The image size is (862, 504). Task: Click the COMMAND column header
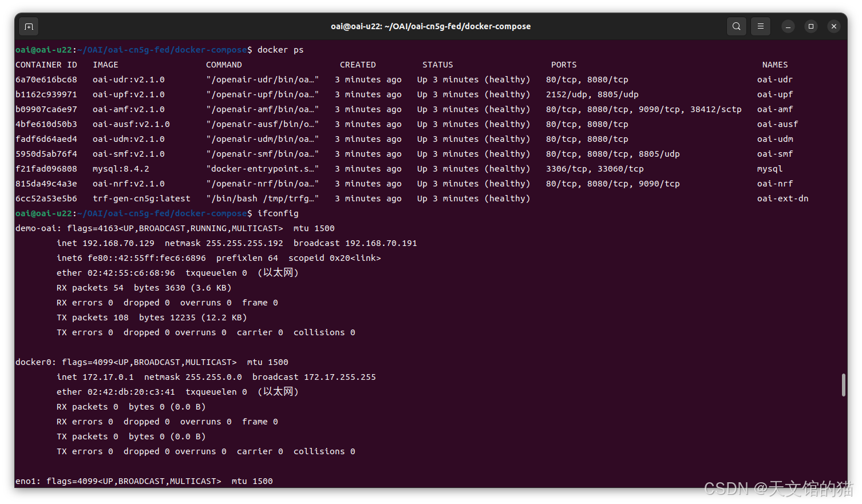224,65
